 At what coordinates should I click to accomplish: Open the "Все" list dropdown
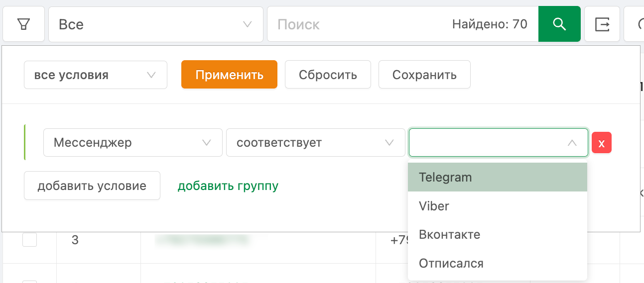[x=156, y=24]
